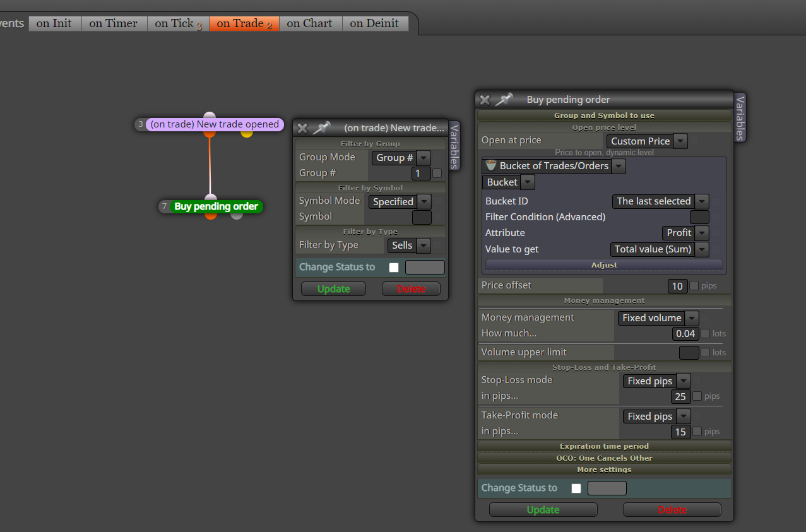This screenshot has height=532, width=806.
Task: Click the Delete button in New trade panel
Action: coord(412,288)
